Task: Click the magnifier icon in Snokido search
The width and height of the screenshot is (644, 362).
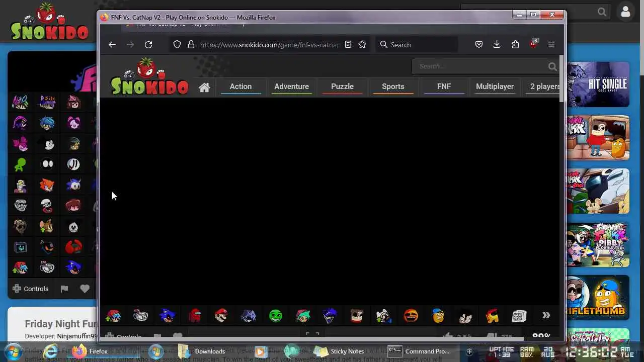Action: [552, 66]
